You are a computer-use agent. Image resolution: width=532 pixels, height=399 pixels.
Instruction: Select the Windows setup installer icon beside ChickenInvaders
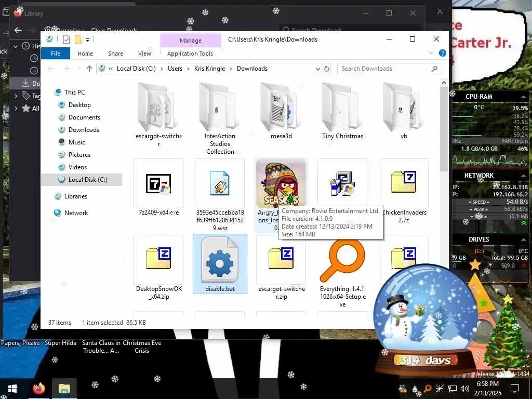tap(342, 183)
